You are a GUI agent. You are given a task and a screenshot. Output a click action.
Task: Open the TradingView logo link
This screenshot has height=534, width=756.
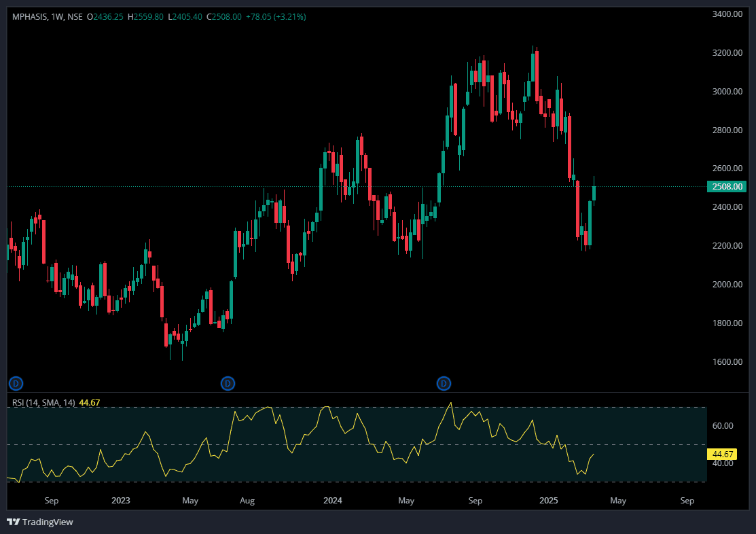pos(40,522)
